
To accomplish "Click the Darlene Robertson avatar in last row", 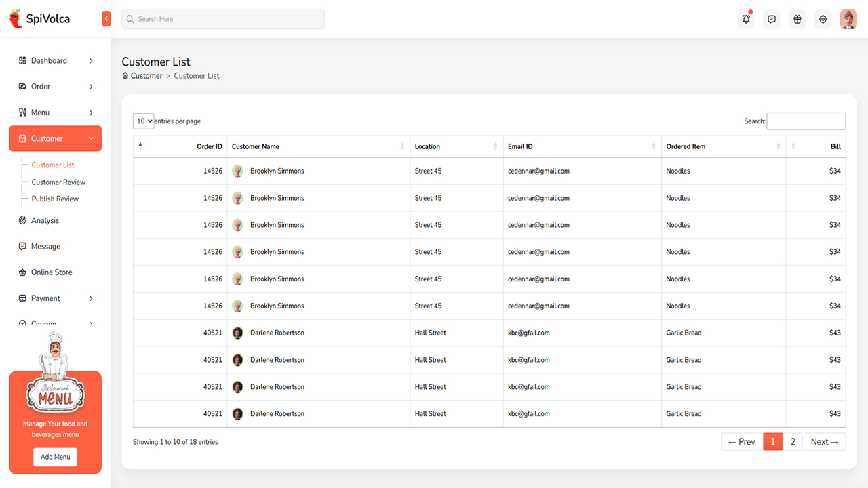I will coord(237,413).
